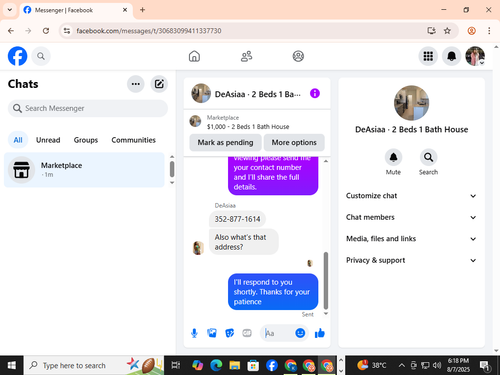Mute conversation with the Mute bell
The width and height of the screenshot is (500, 375).
coord(393,157)
